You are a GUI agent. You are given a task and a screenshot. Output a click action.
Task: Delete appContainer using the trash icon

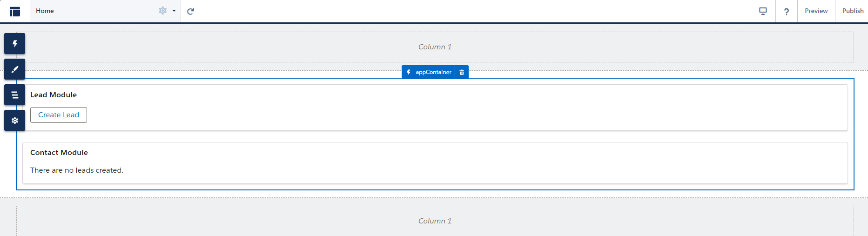(x=462, y=72)
